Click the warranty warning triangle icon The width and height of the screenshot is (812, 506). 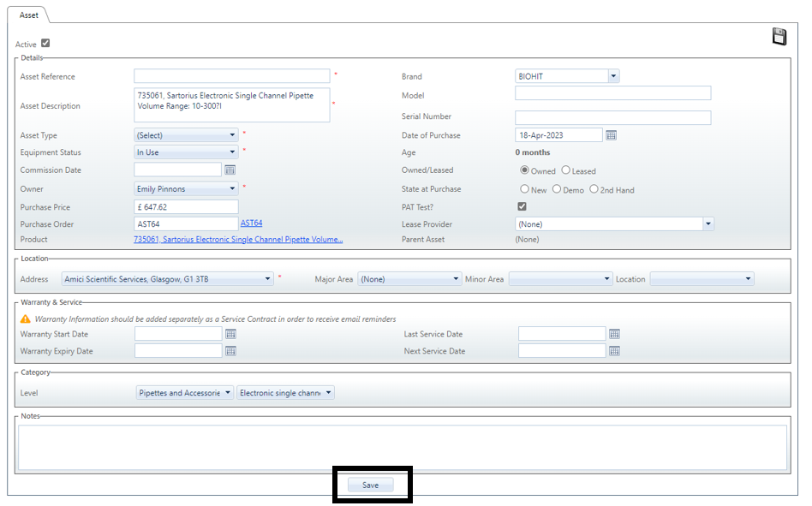(x=26, y=318)
